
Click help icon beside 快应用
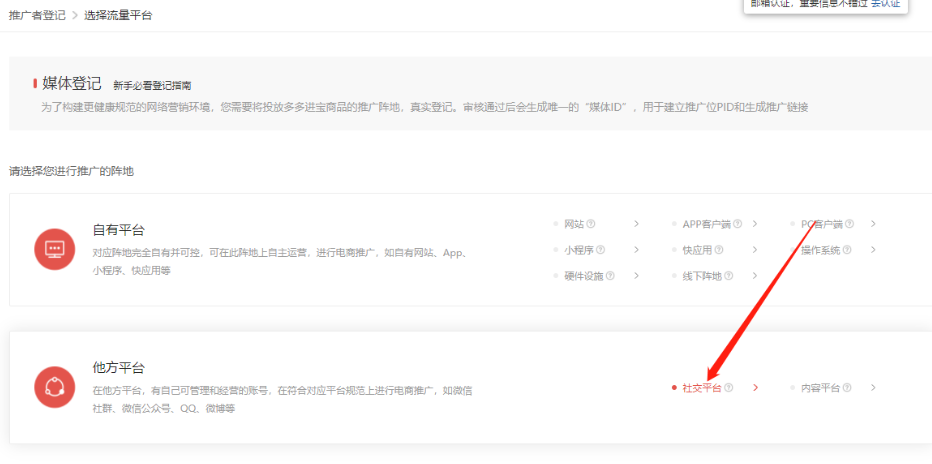click(x=718, y=250)
